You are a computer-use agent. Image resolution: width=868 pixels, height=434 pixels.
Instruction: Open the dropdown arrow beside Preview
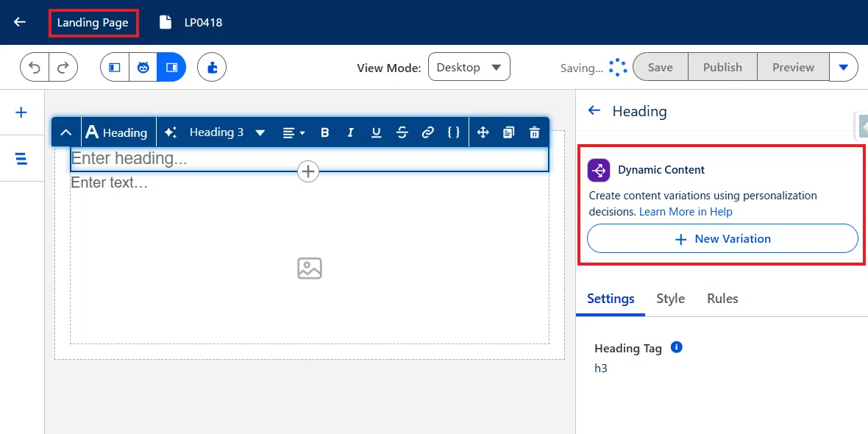[844, 68]
